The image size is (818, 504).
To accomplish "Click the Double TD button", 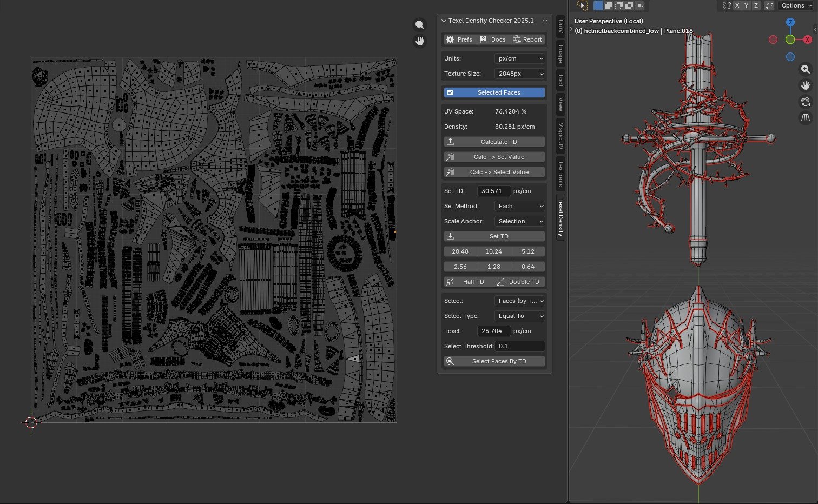I will 519,282.
